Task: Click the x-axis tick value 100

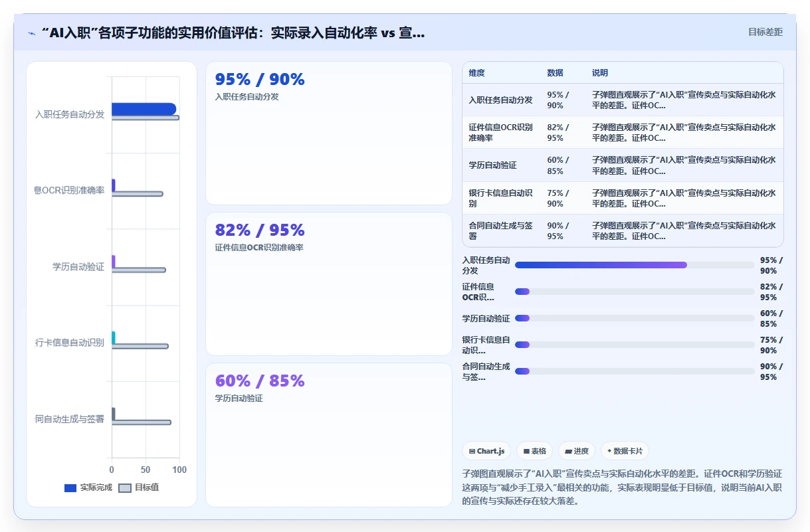Action: tap(179, 470)
